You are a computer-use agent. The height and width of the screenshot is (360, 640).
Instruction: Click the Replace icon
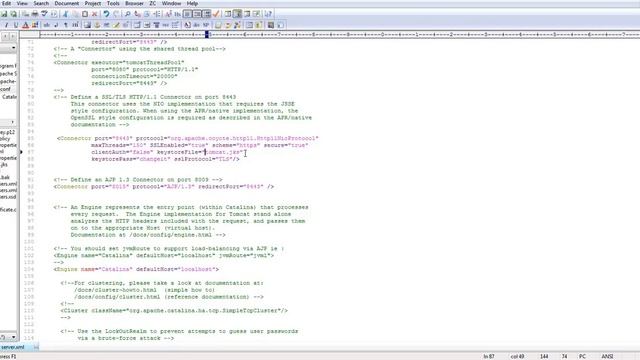(138, 14)
